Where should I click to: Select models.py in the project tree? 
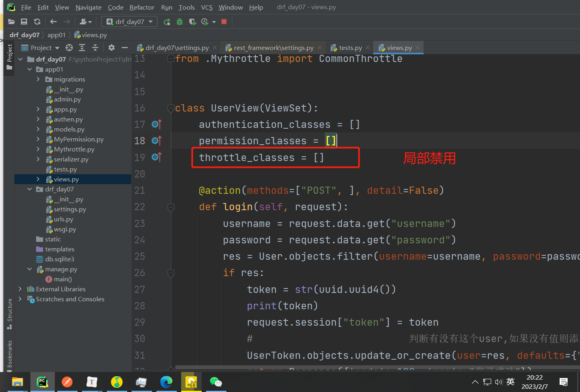pos(69,129)
